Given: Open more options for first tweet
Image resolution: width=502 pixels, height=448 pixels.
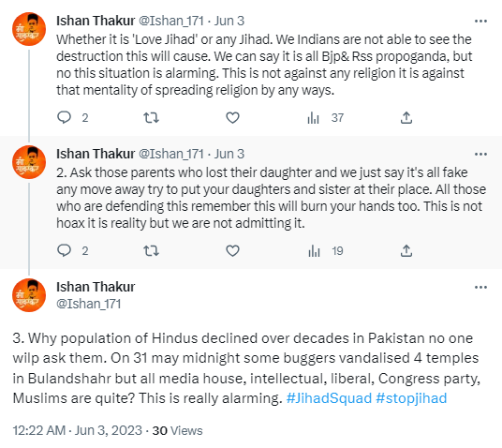Looking at the screenshot, I should [480, 22].
